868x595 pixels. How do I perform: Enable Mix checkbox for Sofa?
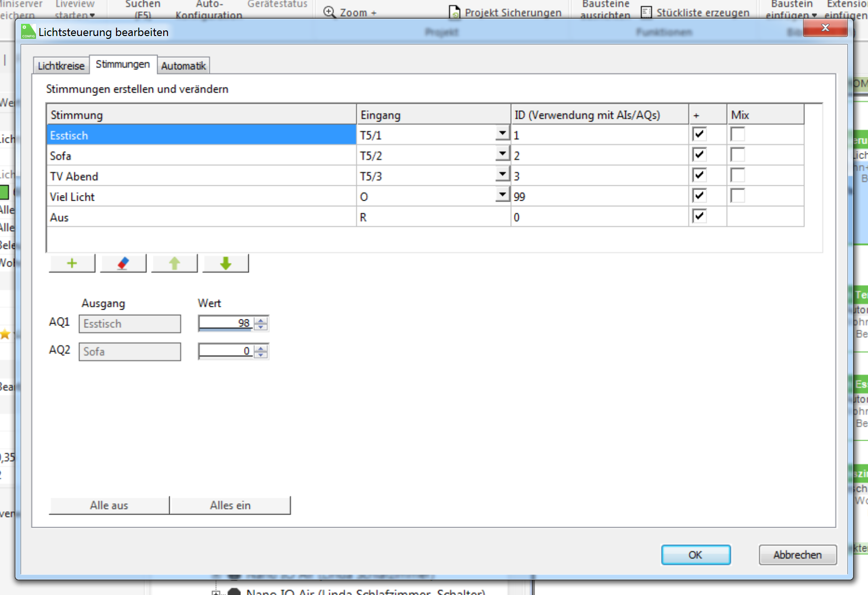[738, 155]
